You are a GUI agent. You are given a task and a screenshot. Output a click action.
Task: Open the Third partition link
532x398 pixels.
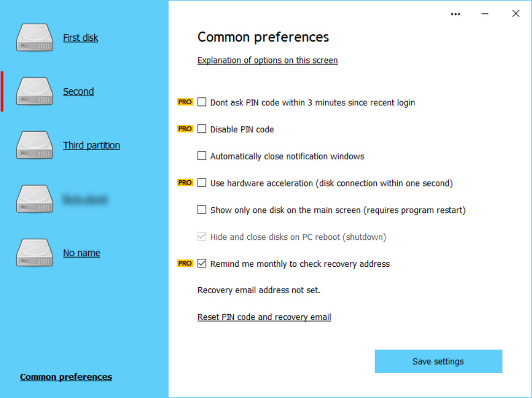tap(91, 145)
